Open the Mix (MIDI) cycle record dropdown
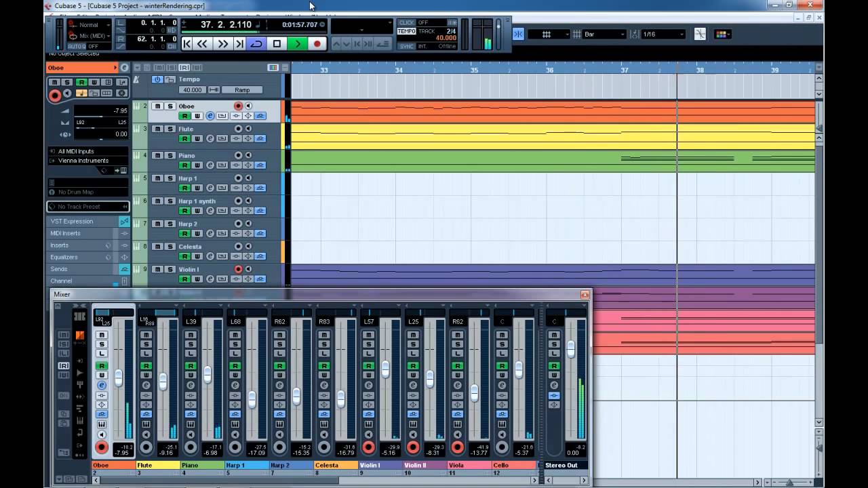 pyautogui.click(x=88, y=35)
